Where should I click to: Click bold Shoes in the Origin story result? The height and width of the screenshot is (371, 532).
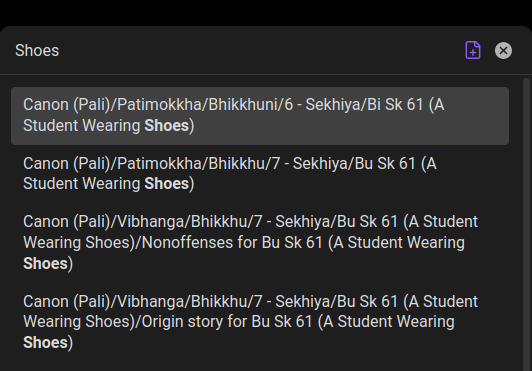pyautogui.click(x=45, y=342)
